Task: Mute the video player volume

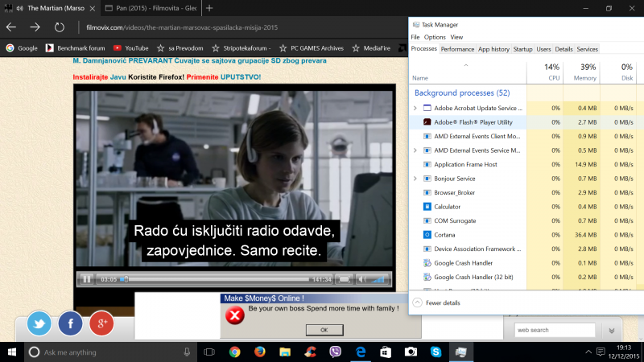Action: point(361,279)
